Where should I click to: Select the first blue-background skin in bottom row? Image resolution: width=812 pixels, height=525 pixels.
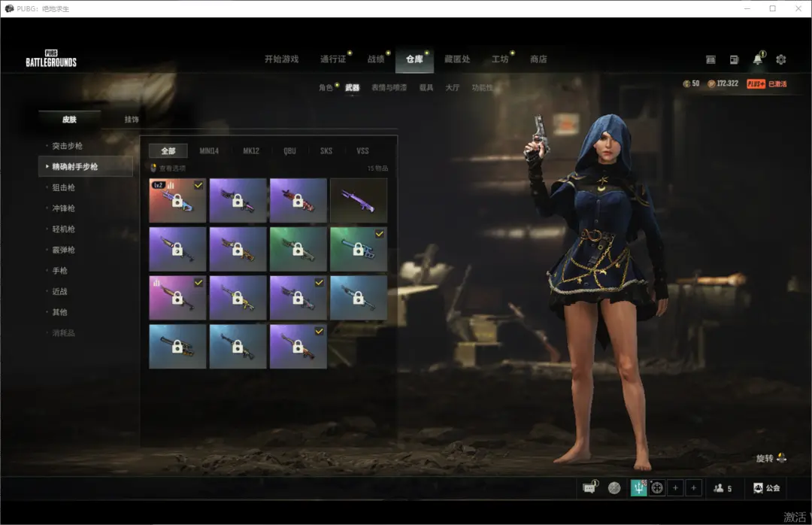177,347
